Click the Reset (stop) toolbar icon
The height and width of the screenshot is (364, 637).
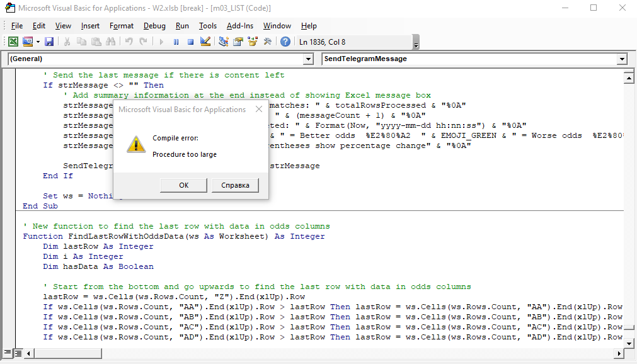pyautogui.click(x=190, y=42)
